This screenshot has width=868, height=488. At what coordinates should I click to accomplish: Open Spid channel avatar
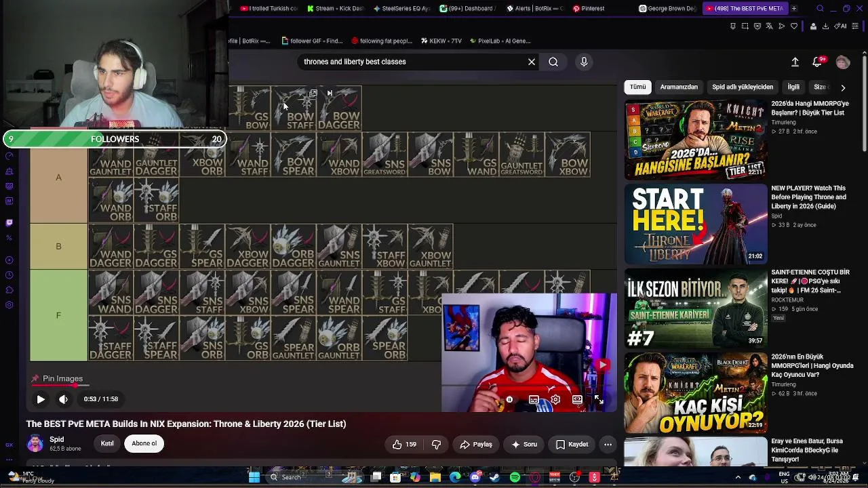(35, 444)
